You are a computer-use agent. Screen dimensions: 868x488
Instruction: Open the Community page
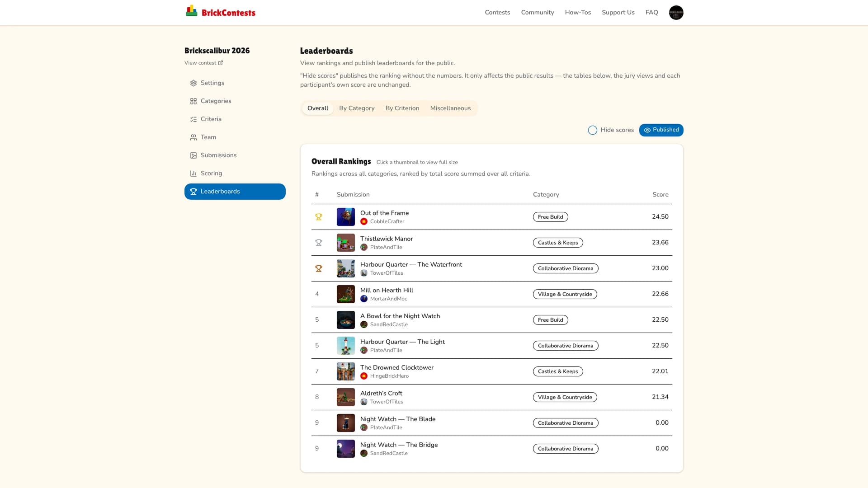tap(538, 13)
